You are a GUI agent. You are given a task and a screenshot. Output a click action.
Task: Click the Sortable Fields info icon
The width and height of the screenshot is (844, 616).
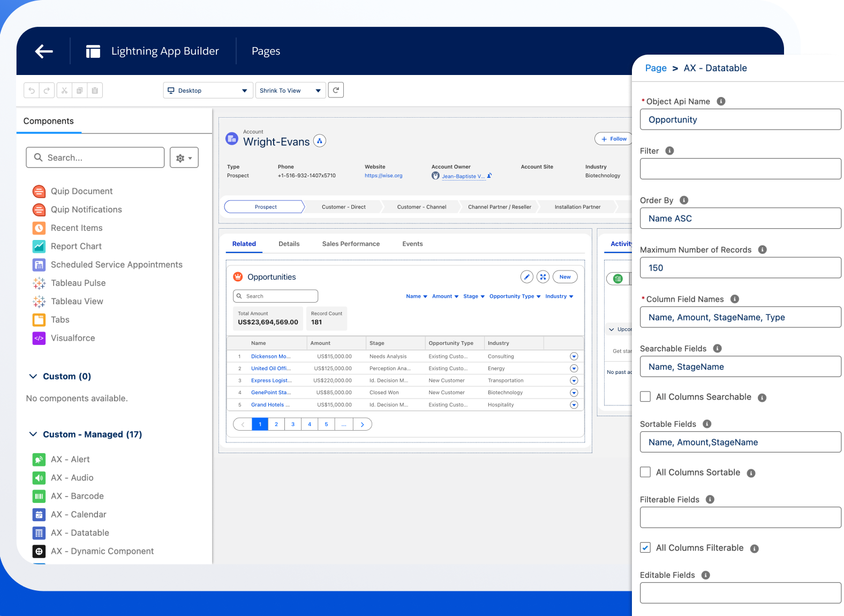pyautogui.click(x=707, y=424)
